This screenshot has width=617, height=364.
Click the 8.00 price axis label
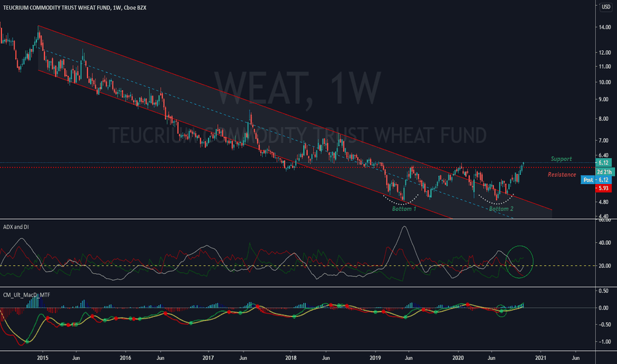click(604, 119)
